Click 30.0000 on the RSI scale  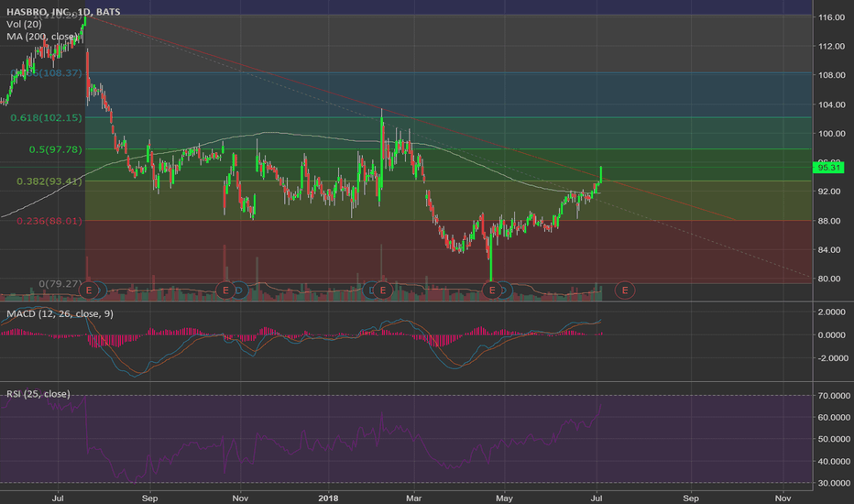[x=834, y=483]
